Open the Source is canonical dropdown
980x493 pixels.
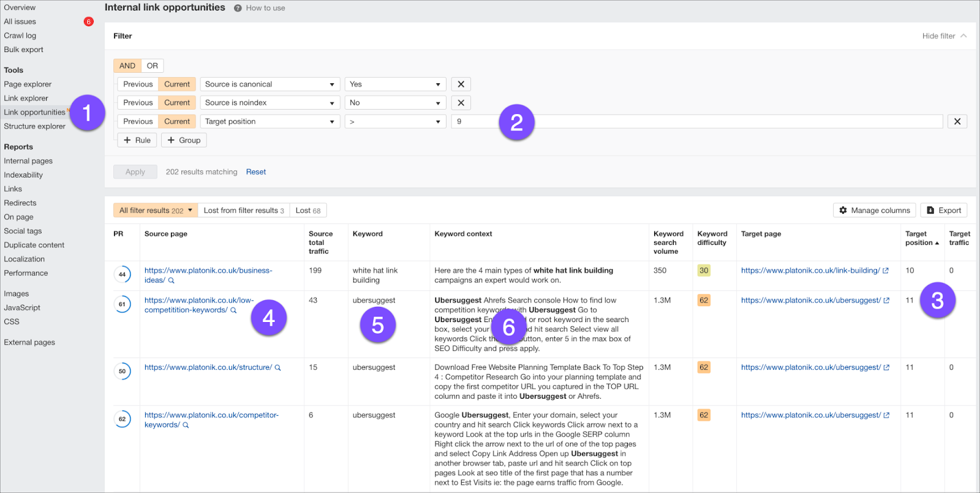[x=269, y=85]
